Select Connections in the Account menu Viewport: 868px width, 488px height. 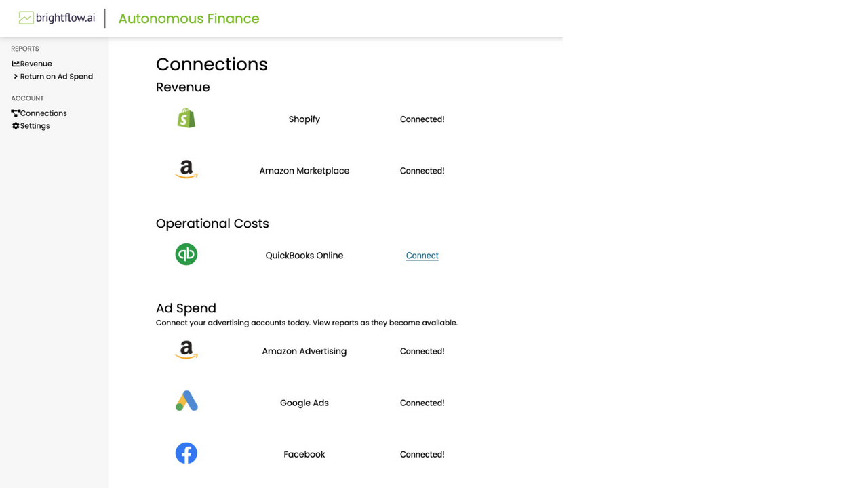click(43, 113)
